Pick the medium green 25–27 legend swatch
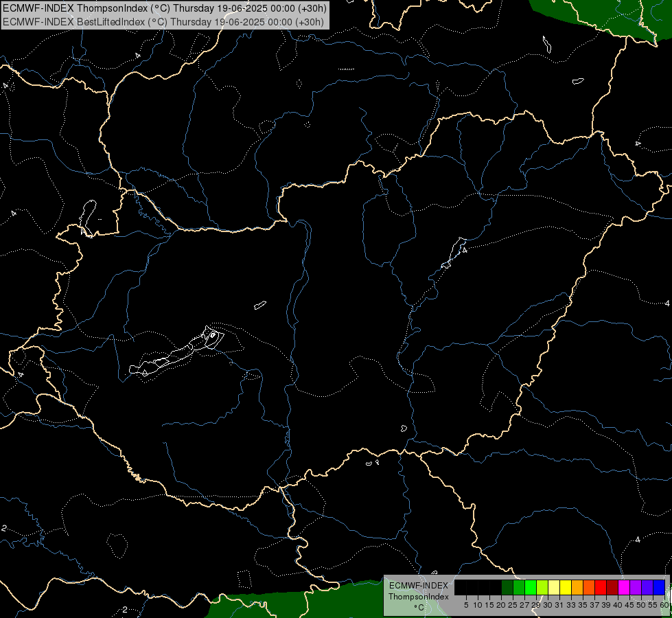The height and width of the screenshot is (618, 672). point(519,587)
